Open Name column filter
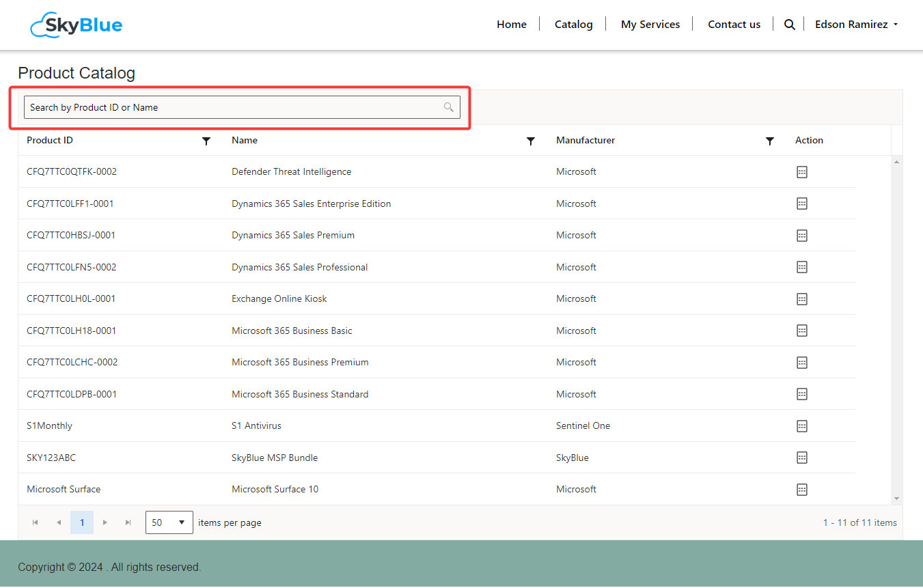This screenshot has width=923, height=588. [531, 141]
